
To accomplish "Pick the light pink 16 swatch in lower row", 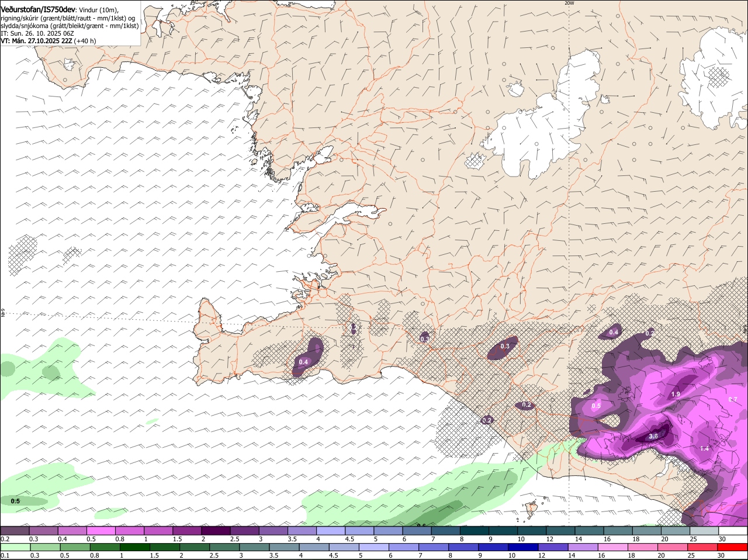I will pos(614,547).
